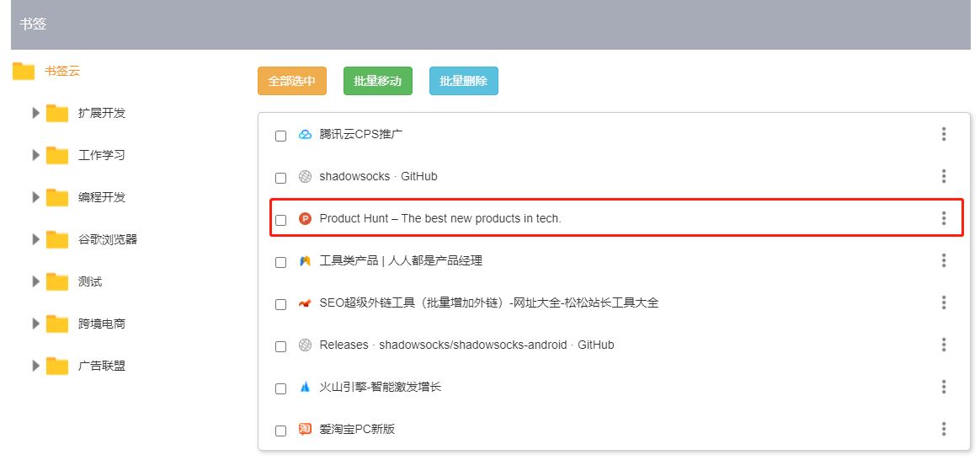The image size is (980, 471).
Task: Select the checkbox for 火山引擎-智能激发增长
Action: [x=280, y=388]
